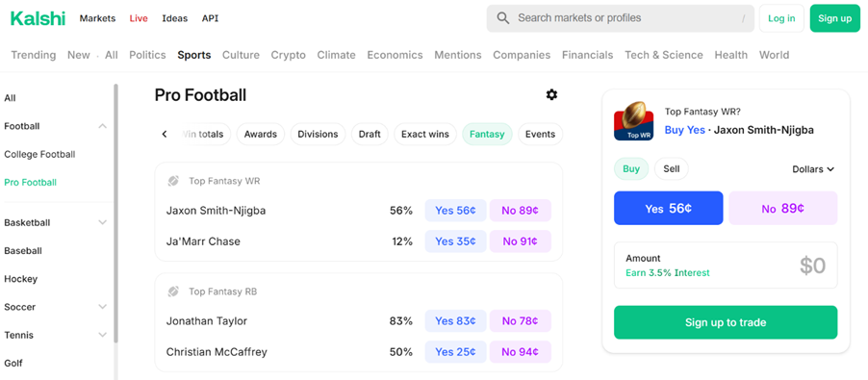Switch to the World category
The width and height of the screenshot is (868, 380).
pos(774,55)
